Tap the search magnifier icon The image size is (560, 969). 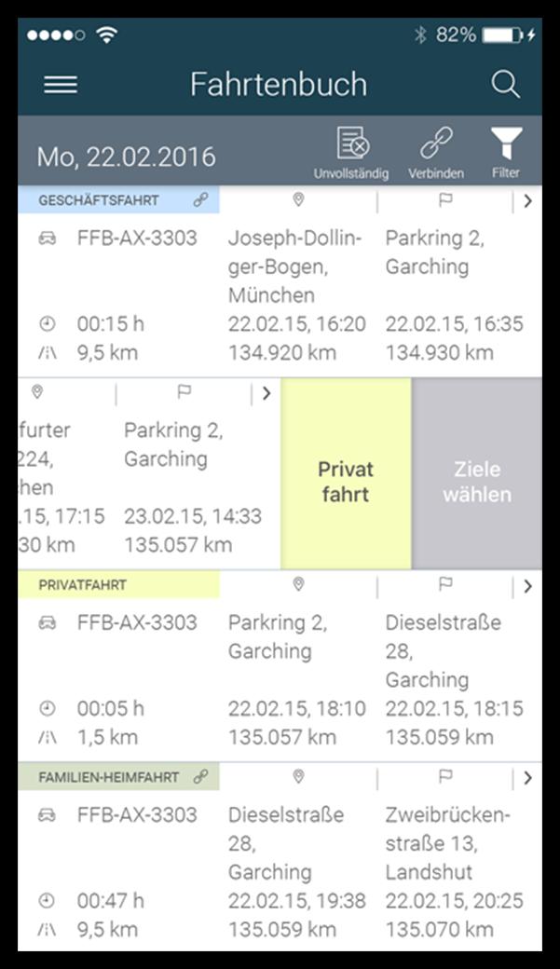(505, 85)
